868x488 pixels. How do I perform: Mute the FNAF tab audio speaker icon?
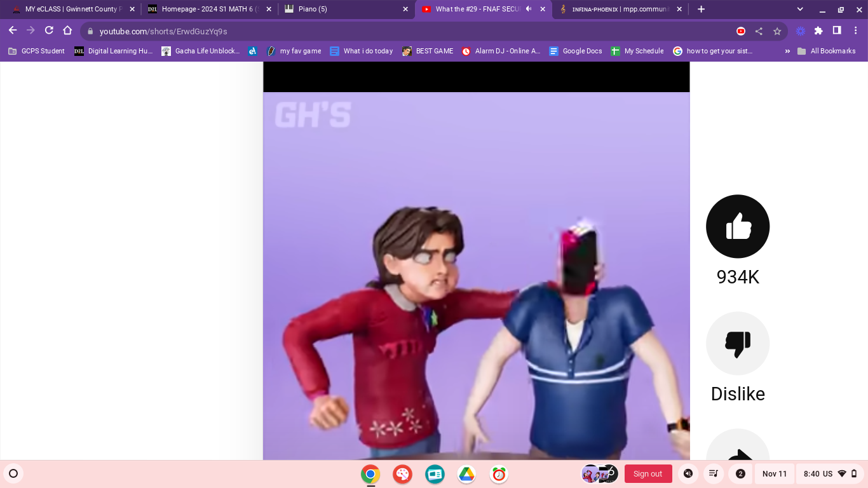[529, 9]
